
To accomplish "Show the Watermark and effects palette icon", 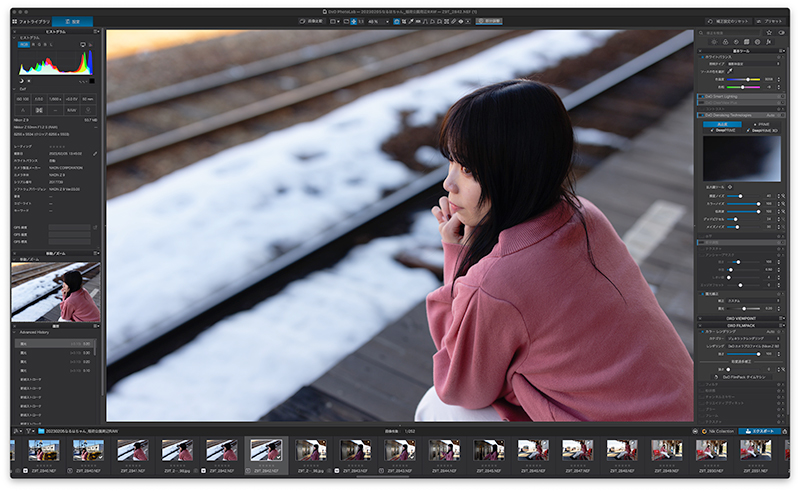I will pos(757,42).
